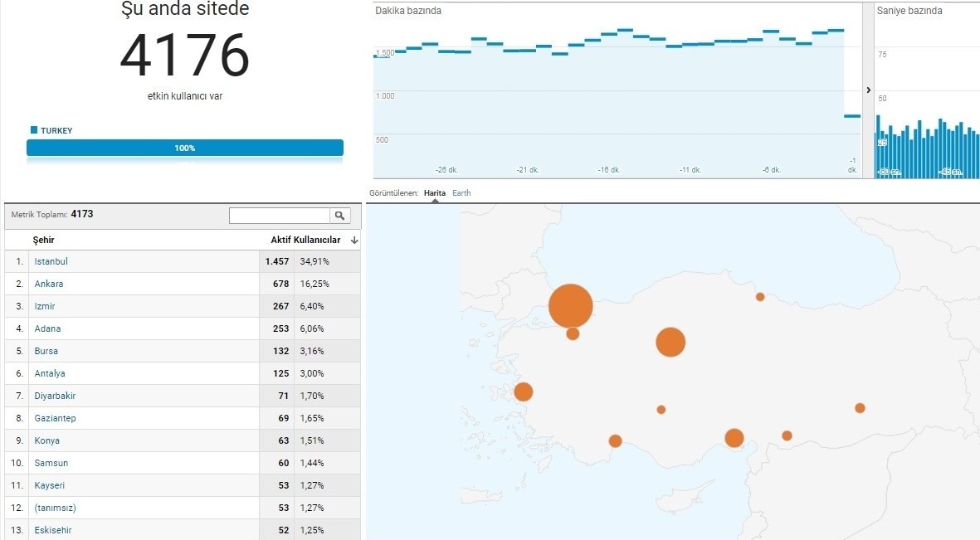Screen dimensions: 980x540
Task: Open the (tanımsız) undefined city link
Action: tap(55, 508)
